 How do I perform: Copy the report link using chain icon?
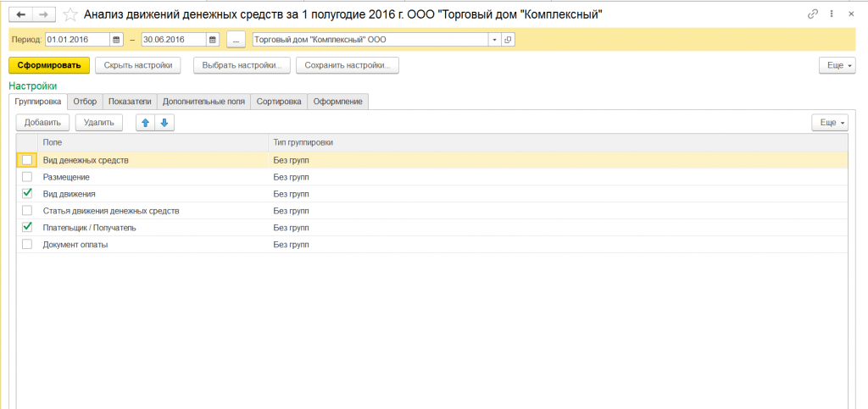point(813,14)
